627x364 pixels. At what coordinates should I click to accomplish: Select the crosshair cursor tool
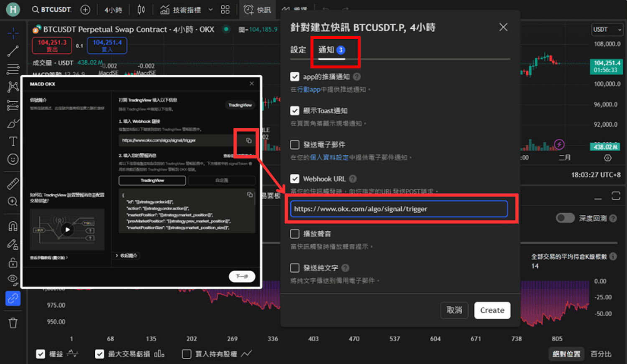pyautogui.click(x=13, y=33)
